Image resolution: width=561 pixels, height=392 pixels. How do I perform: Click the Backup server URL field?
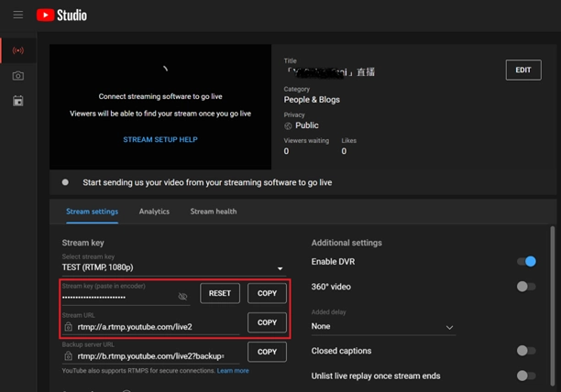click(150, 356)
